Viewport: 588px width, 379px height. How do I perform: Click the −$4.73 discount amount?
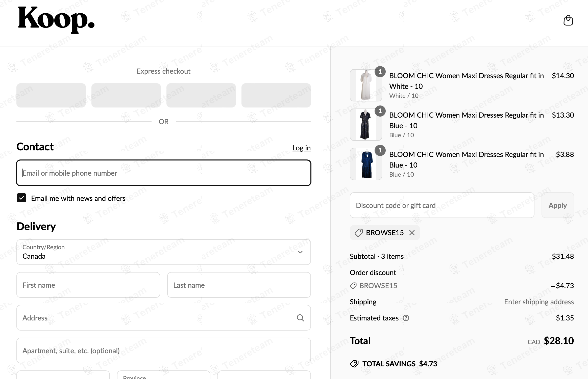562,286
